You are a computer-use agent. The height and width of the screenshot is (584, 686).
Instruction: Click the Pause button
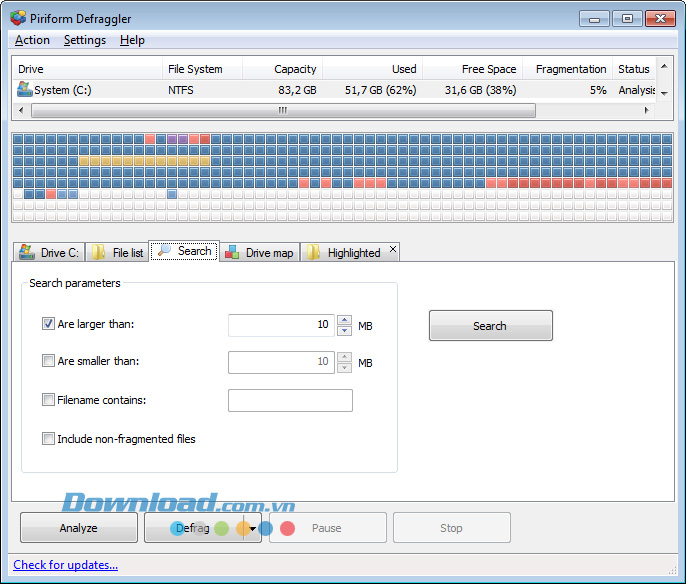[x=328, y=528]
